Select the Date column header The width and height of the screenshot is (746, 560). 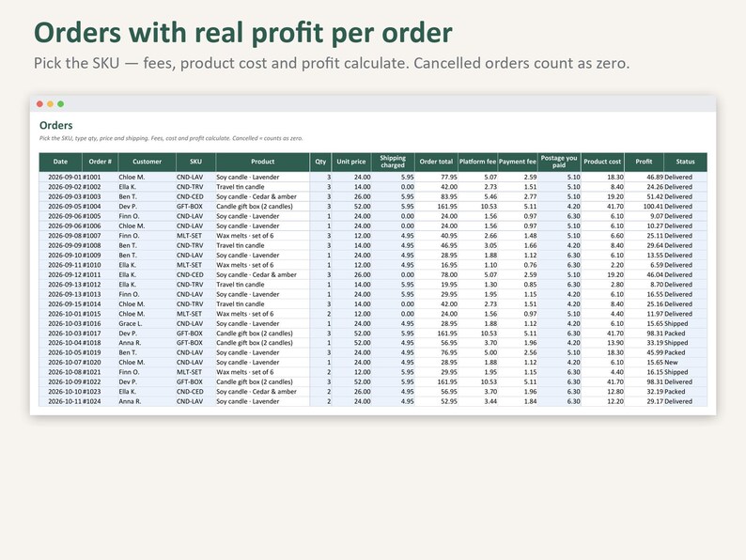(60, 162)
